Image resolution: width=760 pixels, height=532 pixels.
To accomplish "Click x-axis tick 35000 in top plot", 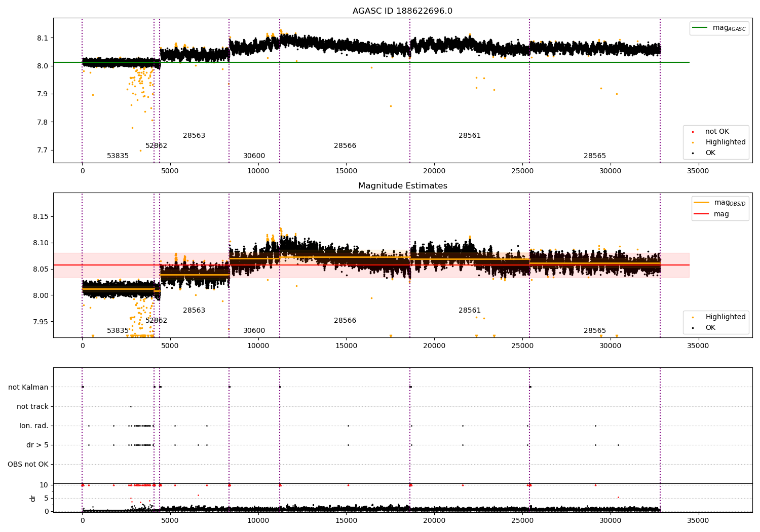I will pos(698,171).
